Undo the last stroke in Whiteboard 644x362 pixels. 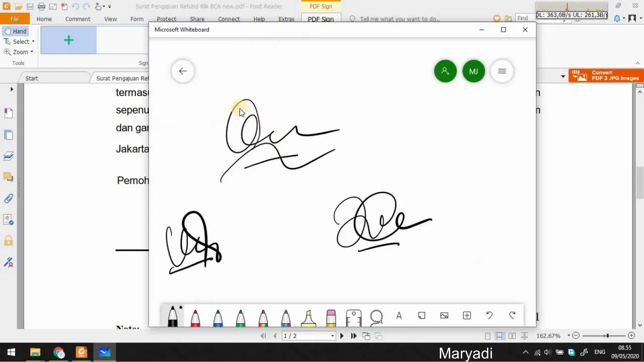coord(490,315)
